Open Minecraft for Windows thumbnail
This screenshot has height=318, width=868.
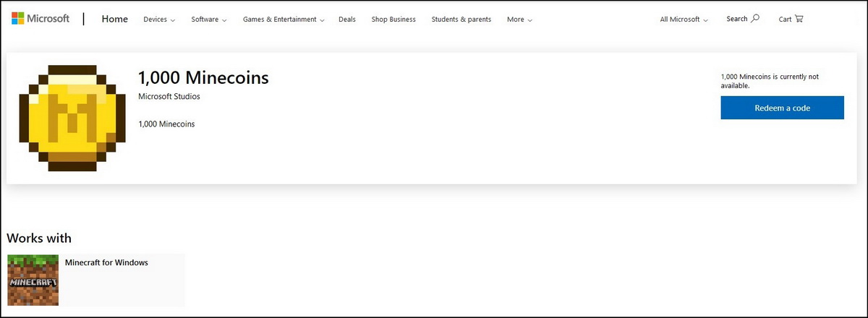(x=33, y=280)
